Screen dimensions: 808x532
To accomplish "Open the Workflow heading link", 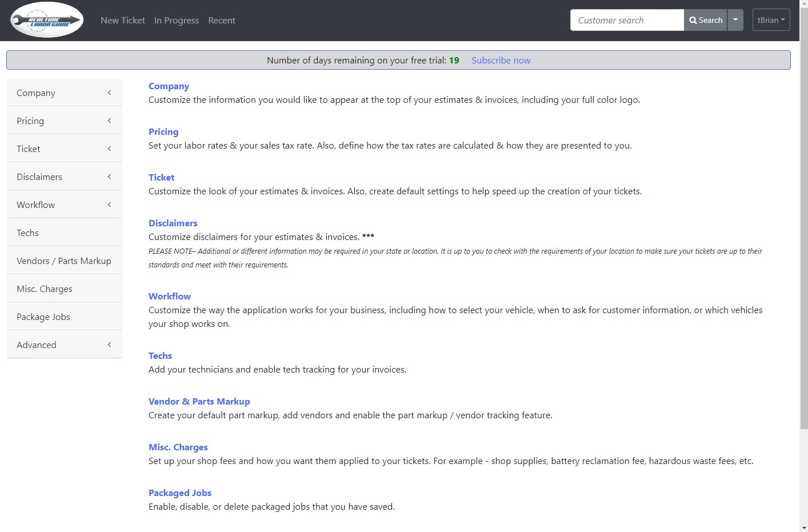I will point(170,296).
